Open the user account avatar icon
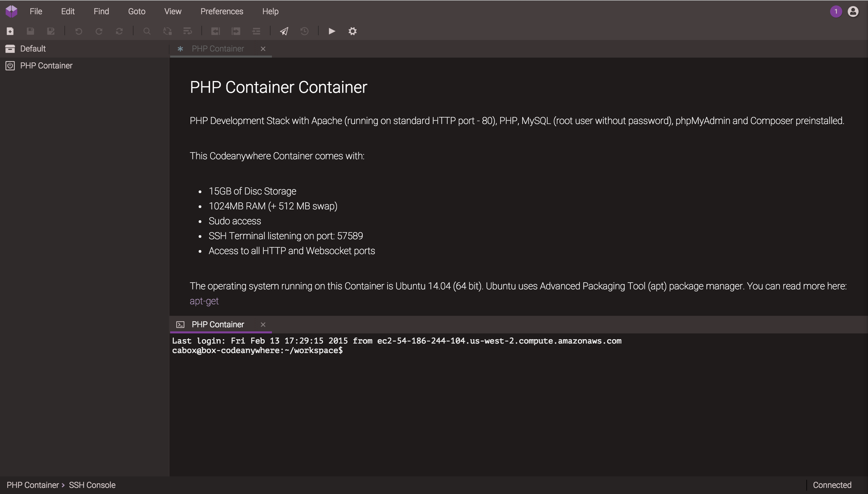 pyautogui.click(x=853, y=11)
